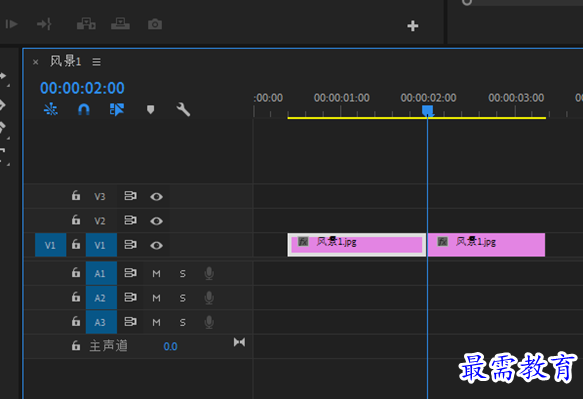Close the 风景1 sequence tab
Viewport: 583px width, 399px height.
click(x=35, y=62)
